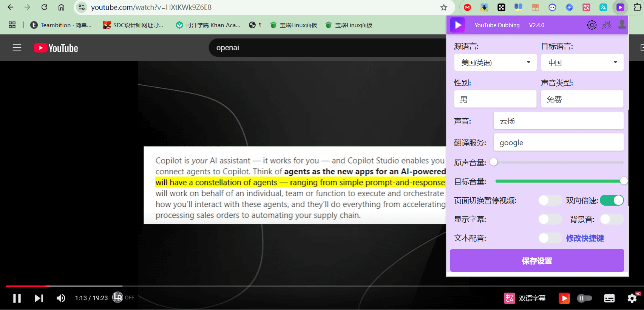
Task: Open the 目标语言 中国 dropdown
Action: (582, 62)
